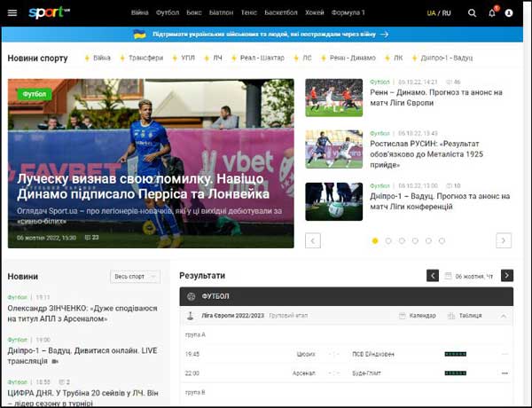Select the first carousel dot
This screenshot has height=408, width=532.
375,240
